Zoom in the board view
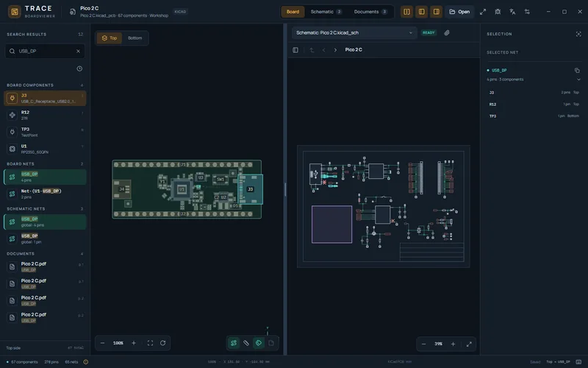 pos(134,343)
